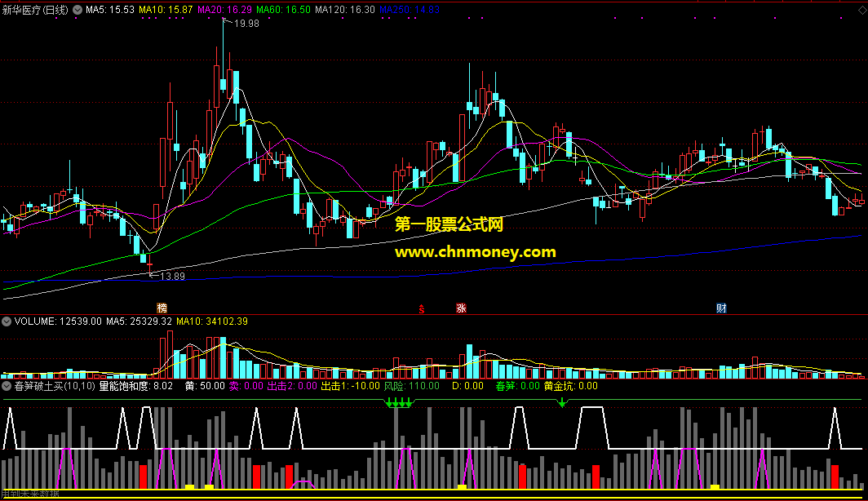
Task: Select the green MA60: 16.50 label
Action: pyautogui.click(x=283, y=10)
